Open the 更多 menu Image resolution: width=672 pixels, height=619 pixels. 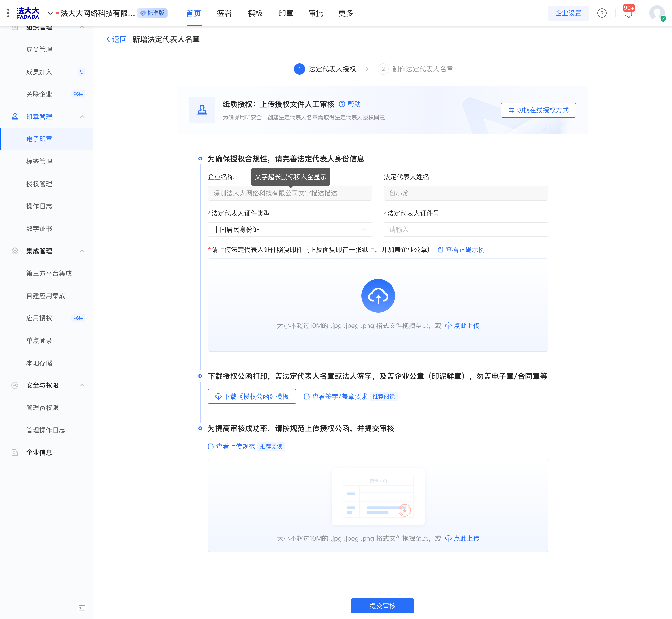346,13
